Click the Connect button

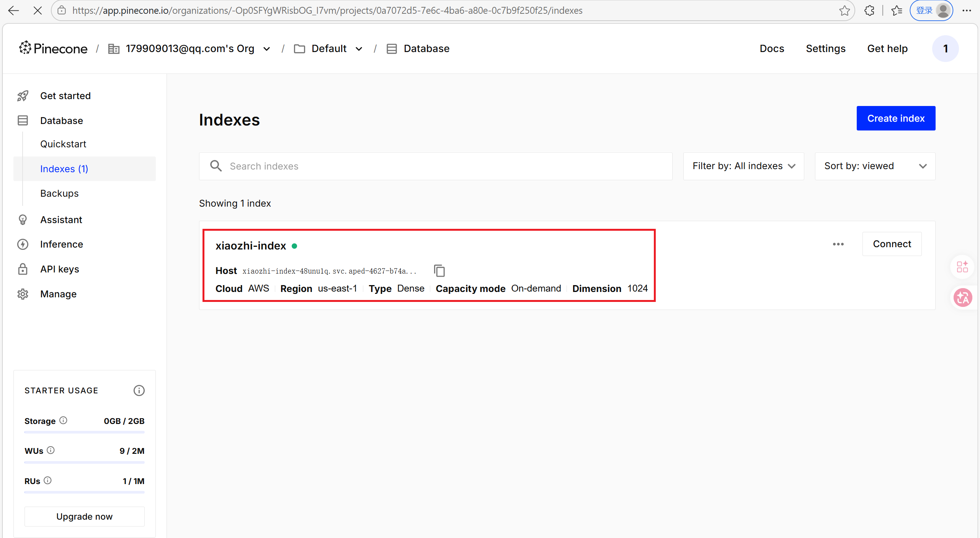pyautogui.click(x=892, y=244)
